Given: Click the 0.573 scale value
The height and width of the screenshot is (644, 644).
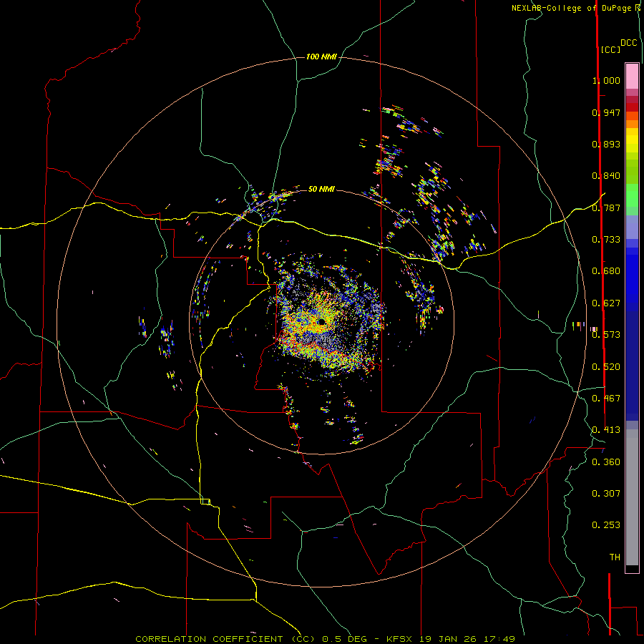Looking at the screenshot, I should (x=606, y=335).
